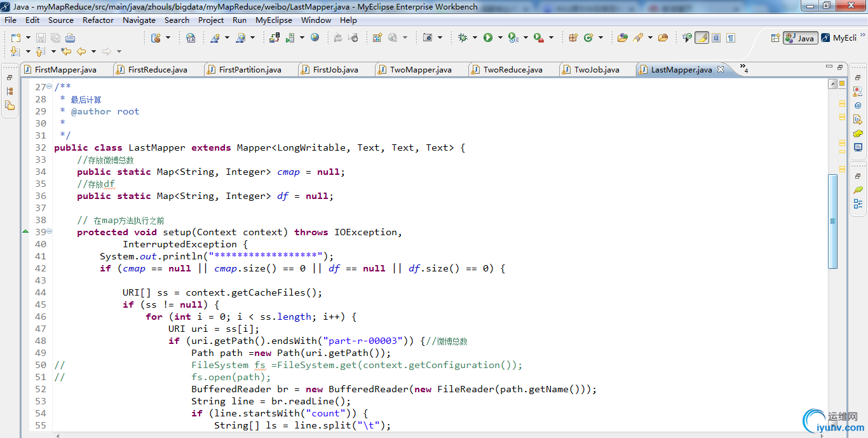Image resolution: width=868 pixels, height=438 pixels.
Task: Select the Java perspective button
Action: [800, 38]
